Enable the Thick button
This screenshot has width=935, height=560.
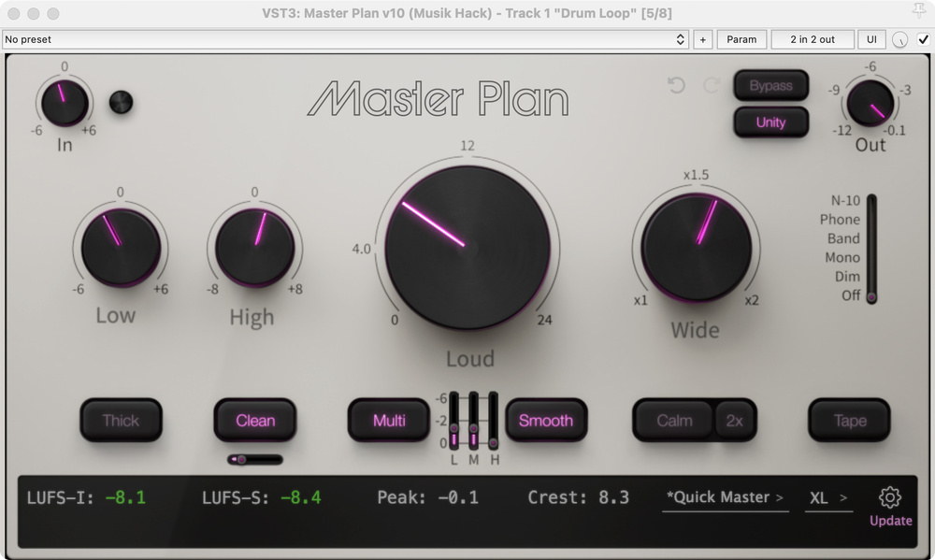(x=121, y=421)
